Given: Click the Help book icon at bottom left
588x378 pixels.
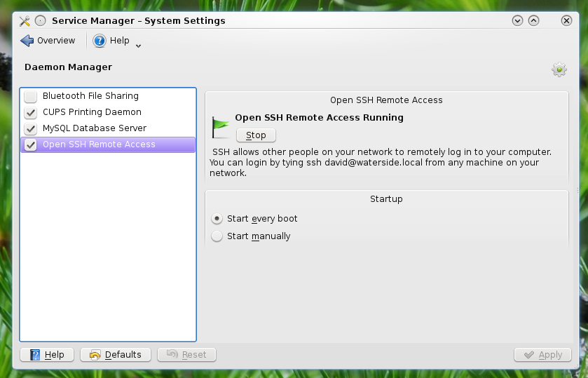Looking at the screenshot, I should pyautogui.click(x=35, y=355).
